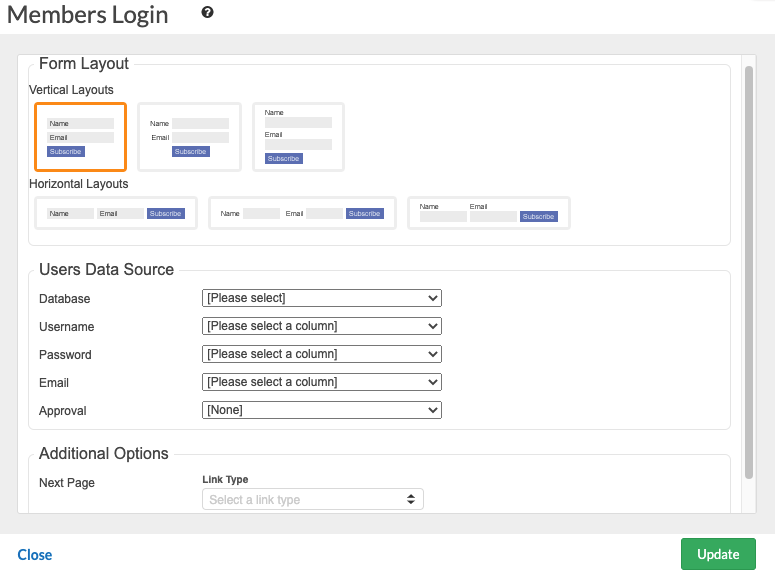Click the Database field label

pyautogui.click(x=64, y=299)
